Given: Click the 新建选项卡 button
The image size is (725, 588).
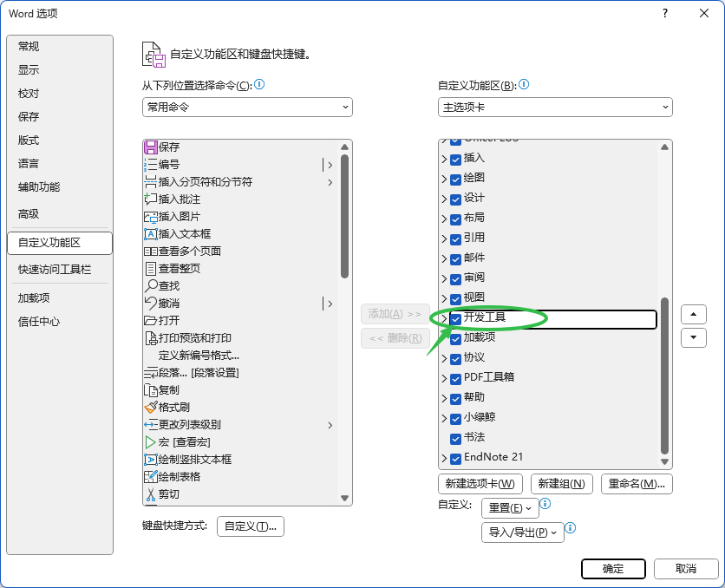Looking at the screenshot, I should (x=480, y=484).
